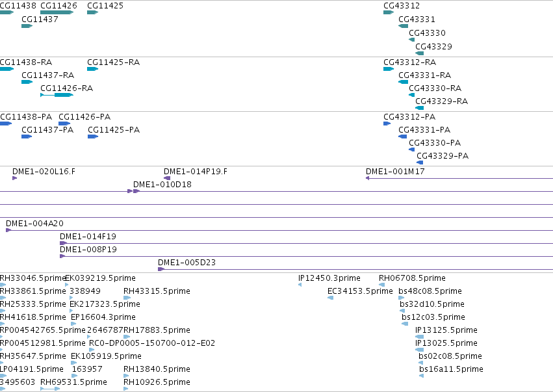
Task: Click the 338949 feature label
Action: pos(85,291)
